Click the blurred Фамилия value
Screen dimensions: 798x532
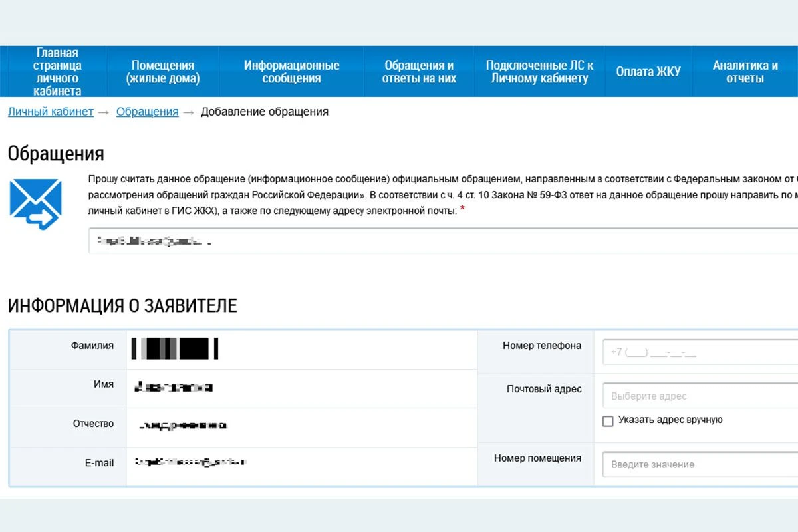[175, 348]
